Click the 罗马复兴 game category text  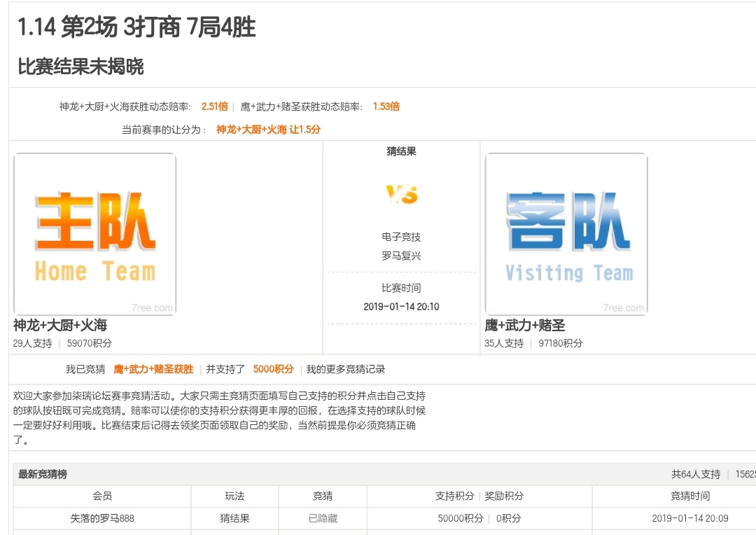401,256
